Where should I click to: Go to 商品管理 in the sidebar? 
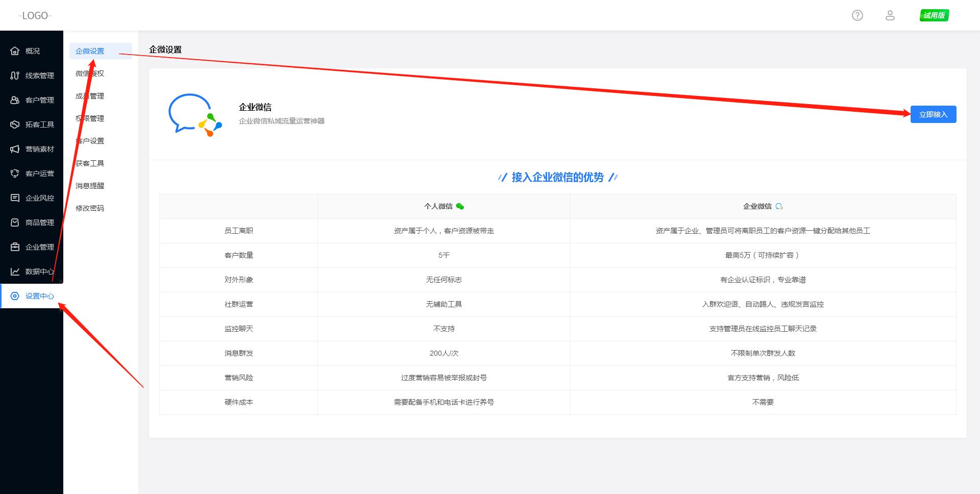tap(32, 223)
